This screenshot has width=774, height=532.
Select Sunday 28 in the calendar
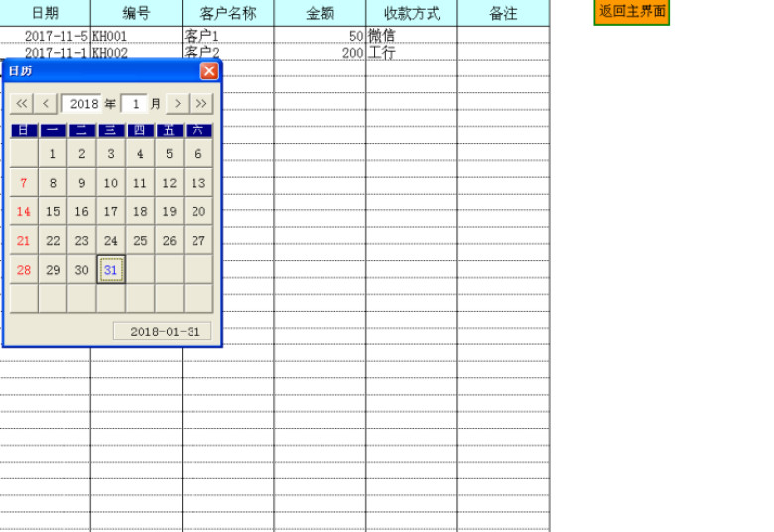tap(23, 270)
